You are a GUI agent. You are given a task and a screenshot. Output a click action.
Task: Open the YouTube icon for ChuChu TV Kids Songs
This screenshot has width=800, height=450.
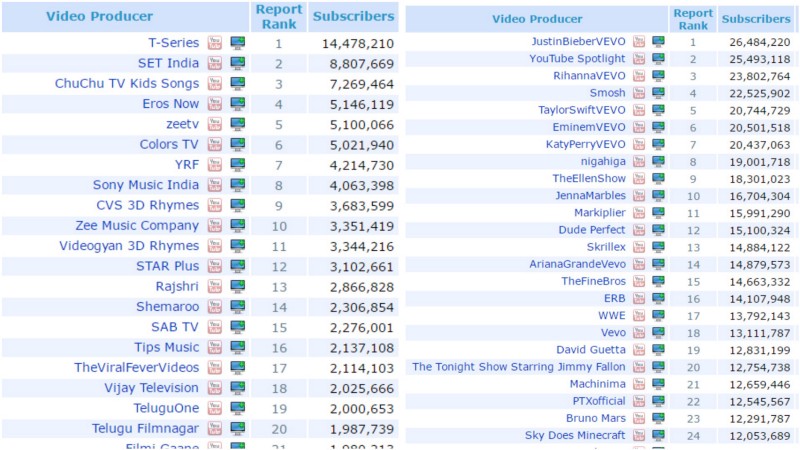tap(215, 83)
